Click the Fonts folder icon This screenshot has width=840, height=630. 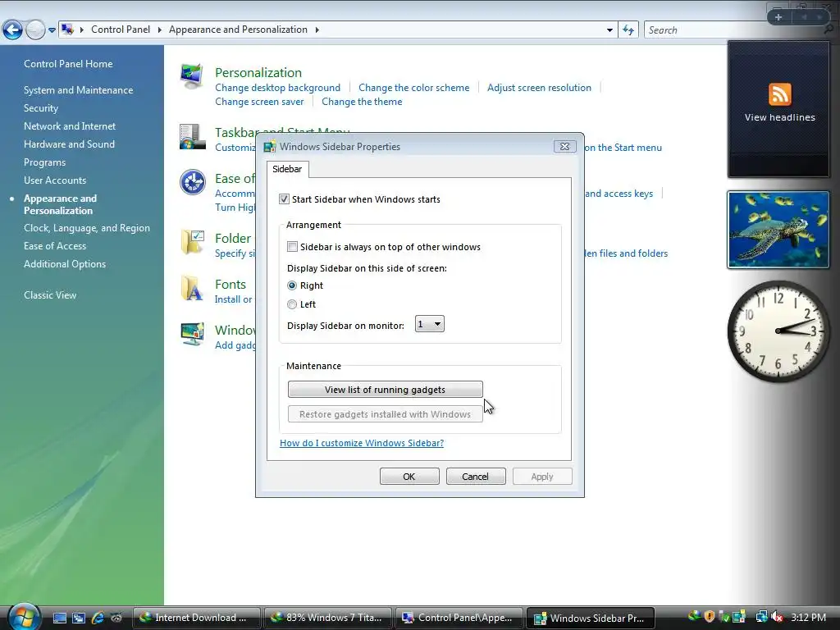point(192,288)
